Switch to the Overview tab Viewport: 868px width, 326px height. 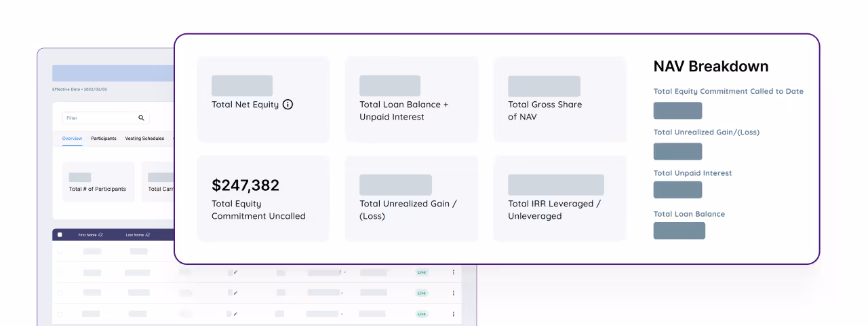tap(72, 139)
